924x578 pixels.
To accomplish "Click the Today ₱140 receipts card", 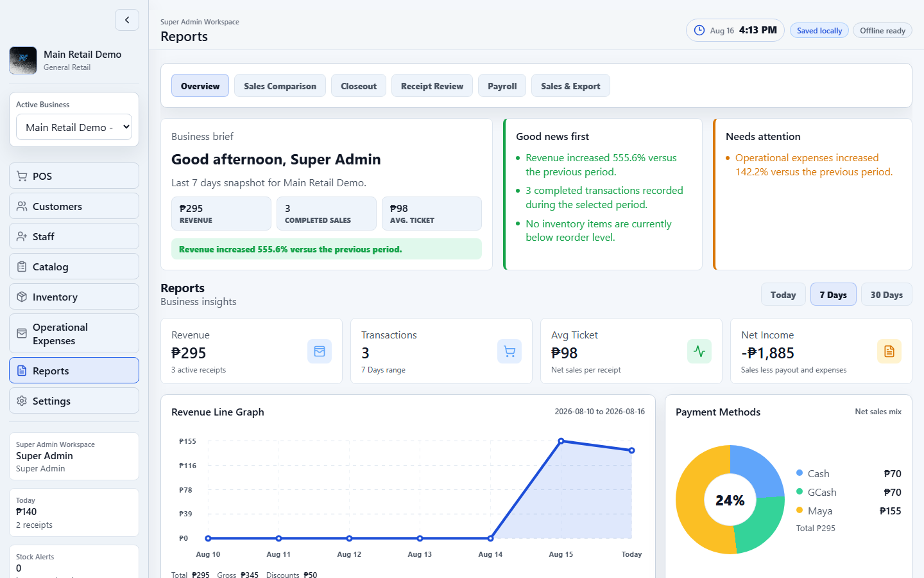I will point(74,512).
